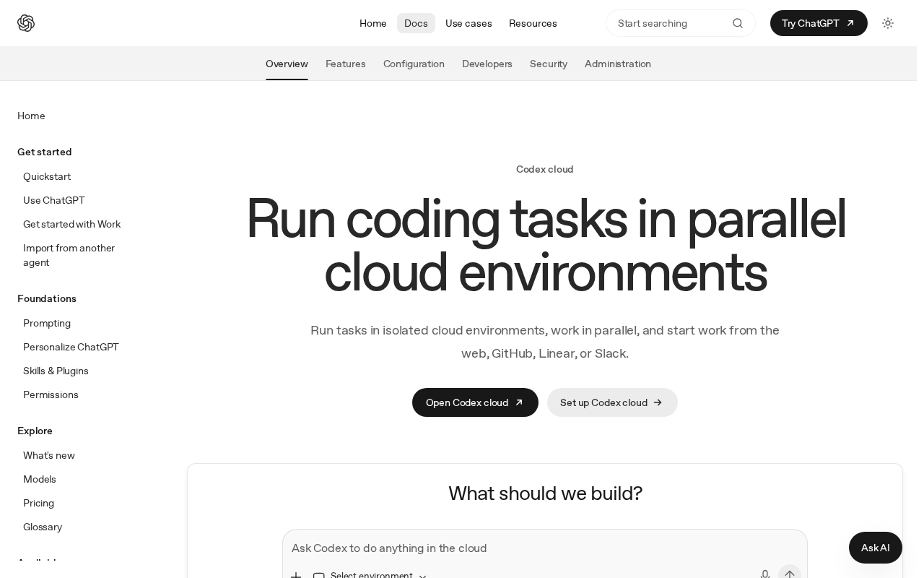924x578 pixels.
Task: Open Pricing in the sidebar
Action: pyautogui.click(x=38, y=503)
